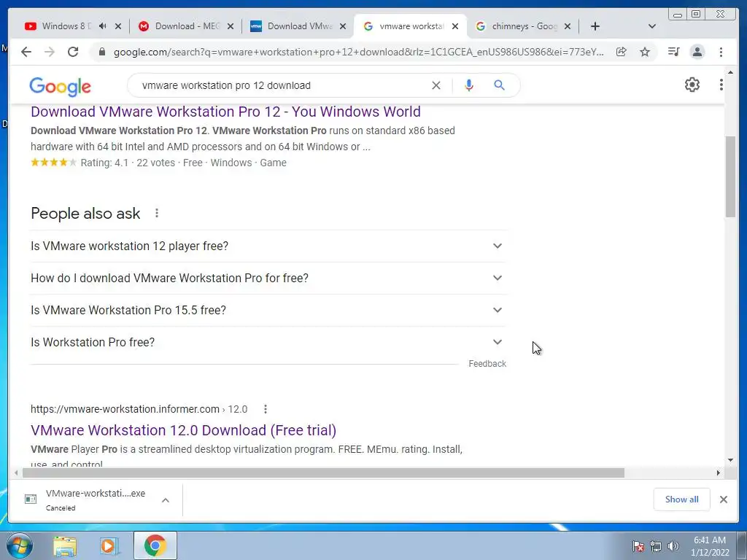Open a new tab with plus button
The height and width of the screenshot is (560, 747).
click(x=595, y=26)
